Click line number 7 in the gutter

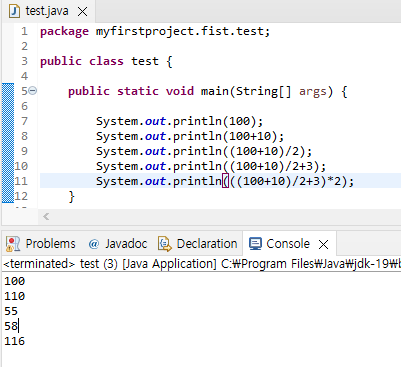click(24, 121)
